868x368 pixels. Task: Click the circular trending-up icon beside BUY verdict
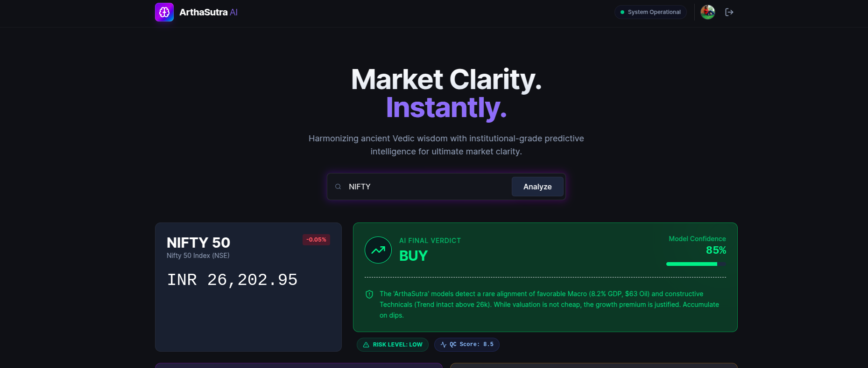pyautogui.click(x=378, y=250)
